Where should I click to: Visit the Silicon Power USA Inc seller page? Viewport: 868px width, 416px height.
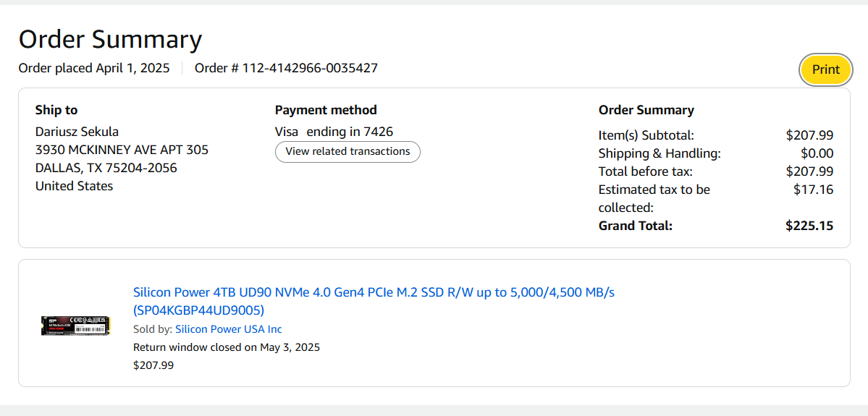click(228, 329)
